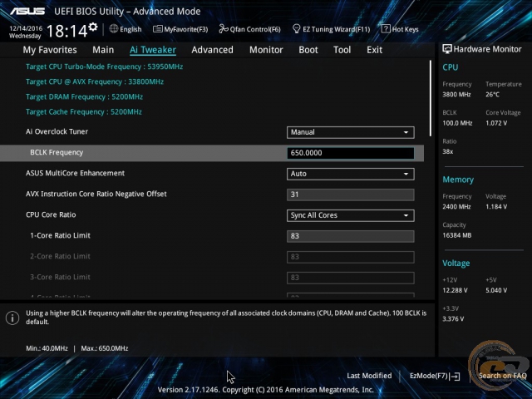This screenshot has height=399, width=532.
Task: Click the CPU Core Ratio label
Action: click(51, 214)
